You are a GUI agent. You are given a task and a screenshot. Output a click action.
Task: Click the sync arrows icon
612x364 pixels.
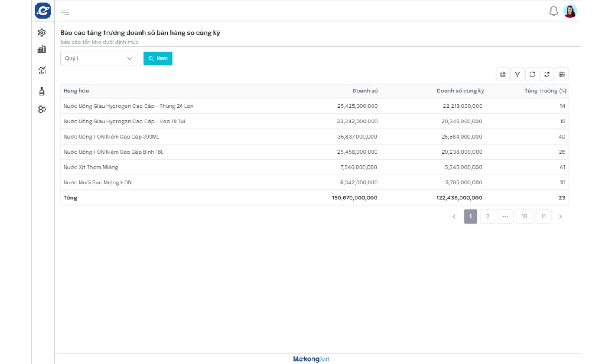tap(547, 74)
